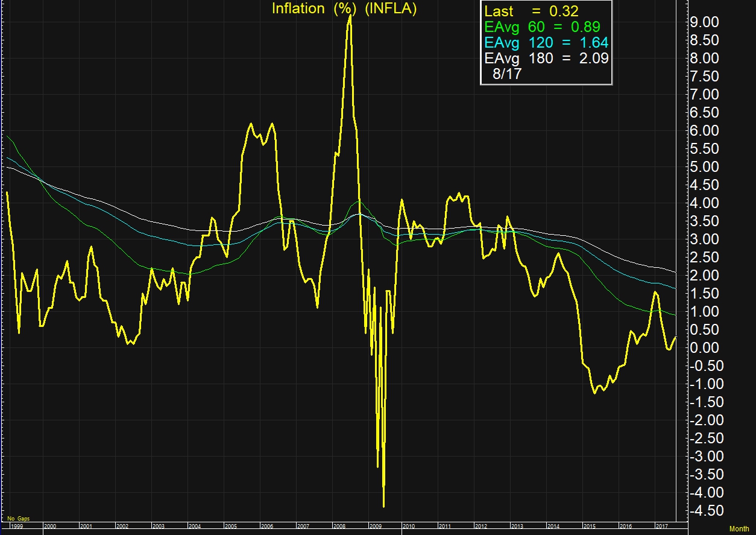The image size is (756, 535).
Task: Toggle the No Gaps setting label
Action: (18, 519)
